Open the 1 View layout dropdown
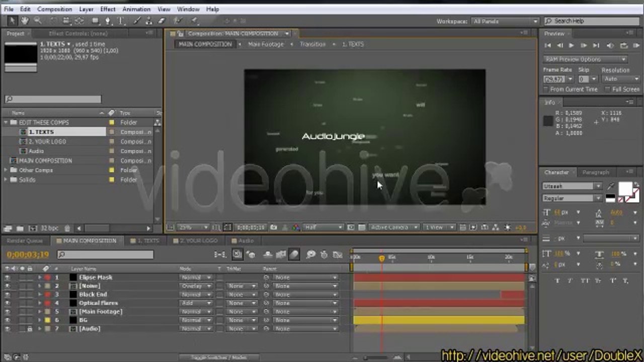This screenshot has height=362, width=644. tap(438, 227)
